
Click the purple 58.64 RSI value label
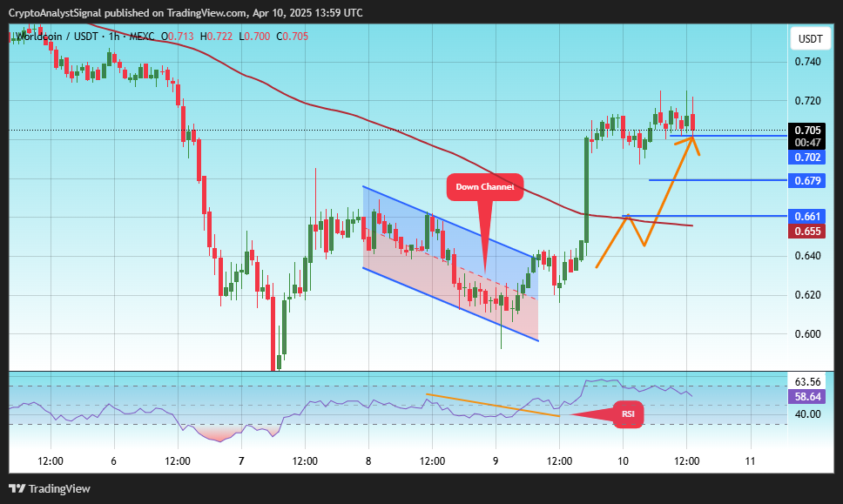(x=807, y=397)
